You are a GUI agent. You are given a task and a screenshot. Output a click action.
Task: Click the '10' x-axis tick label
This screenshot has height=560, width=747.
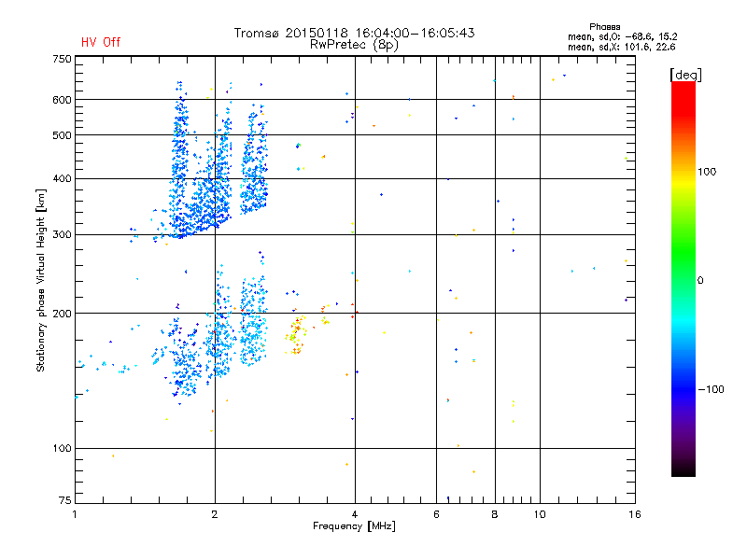tap(540, 514)
